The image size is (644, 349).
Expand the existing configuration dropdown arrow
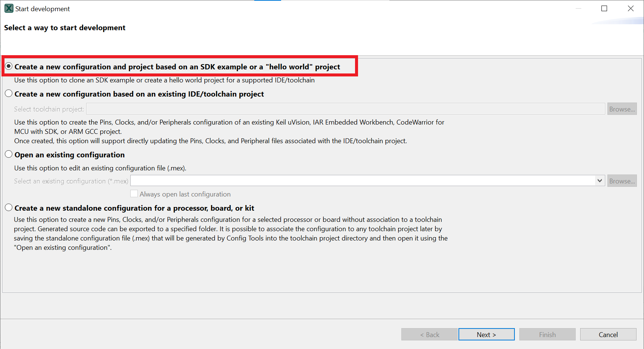point(600,181)
